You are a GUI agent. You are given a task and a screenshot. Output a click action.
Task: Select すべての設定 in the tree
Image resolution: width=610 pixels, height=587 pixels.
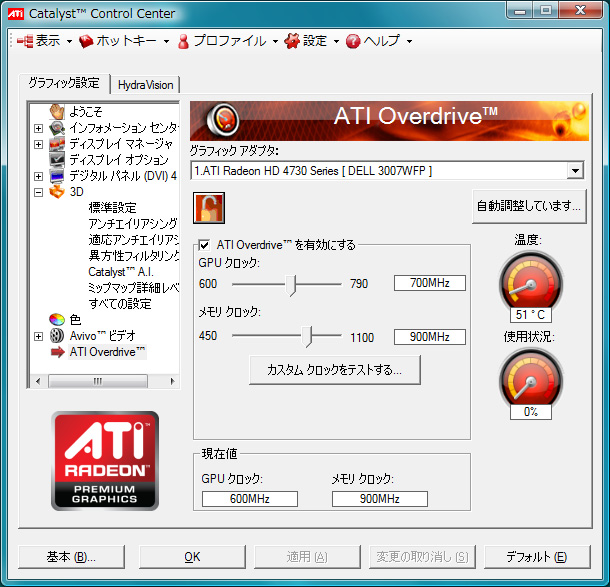[x=120, y=303]
